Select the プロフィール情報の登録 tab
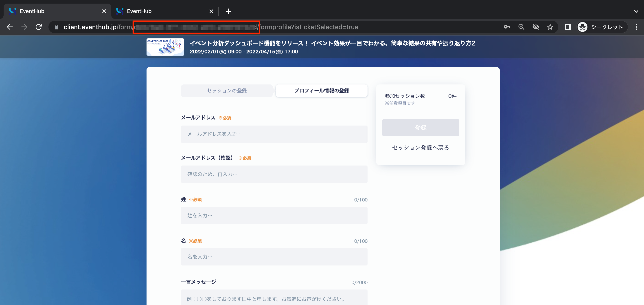This screenshot has height=305, width=644. [322, 91]
